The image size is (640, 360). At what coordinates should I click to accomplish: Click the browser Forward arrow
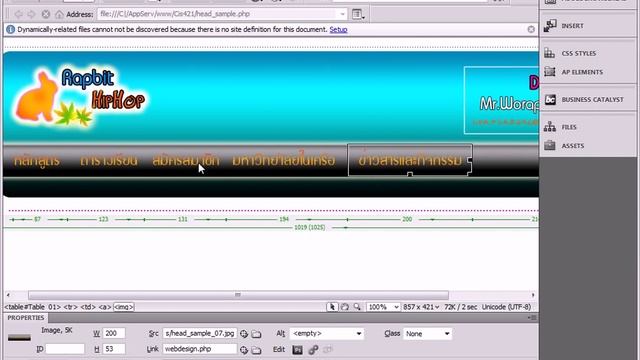(x=31, y=14)
